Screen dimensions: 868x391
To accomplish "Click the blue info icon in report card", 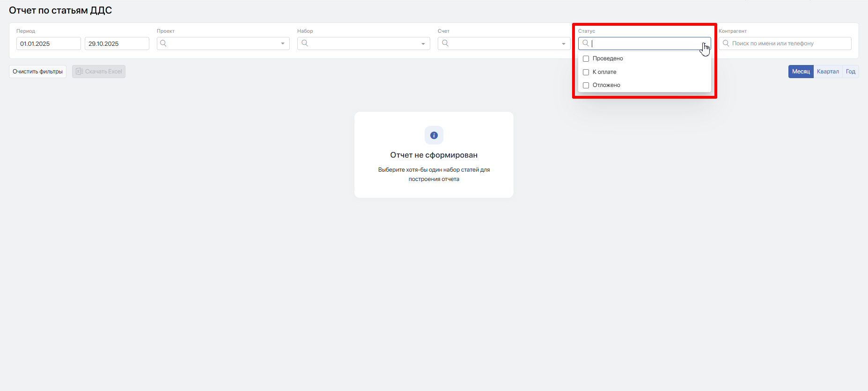I will (434, 135).
